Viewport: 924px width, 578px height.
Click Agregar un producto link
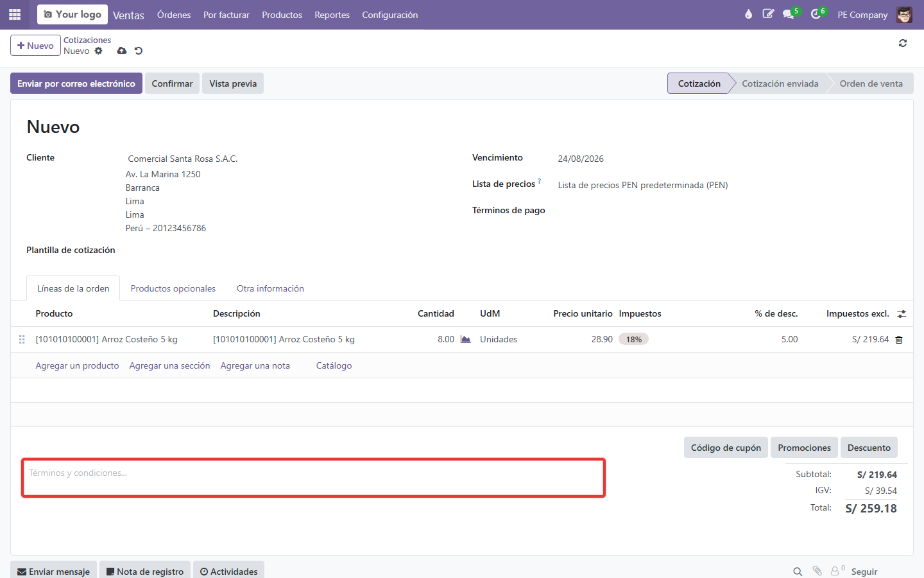pos(77,365)
